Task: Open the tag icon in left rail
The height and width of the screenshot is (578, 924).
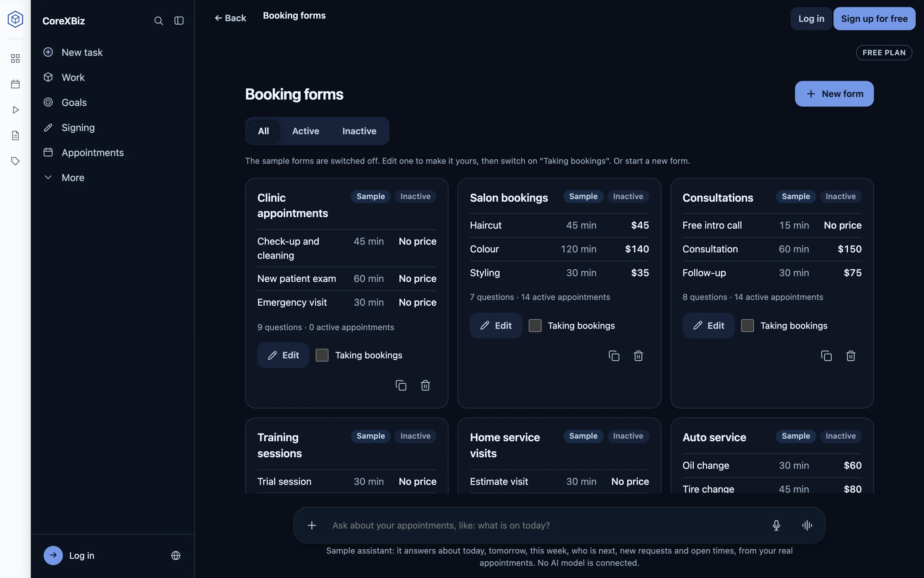Action: tap(15, 161)
